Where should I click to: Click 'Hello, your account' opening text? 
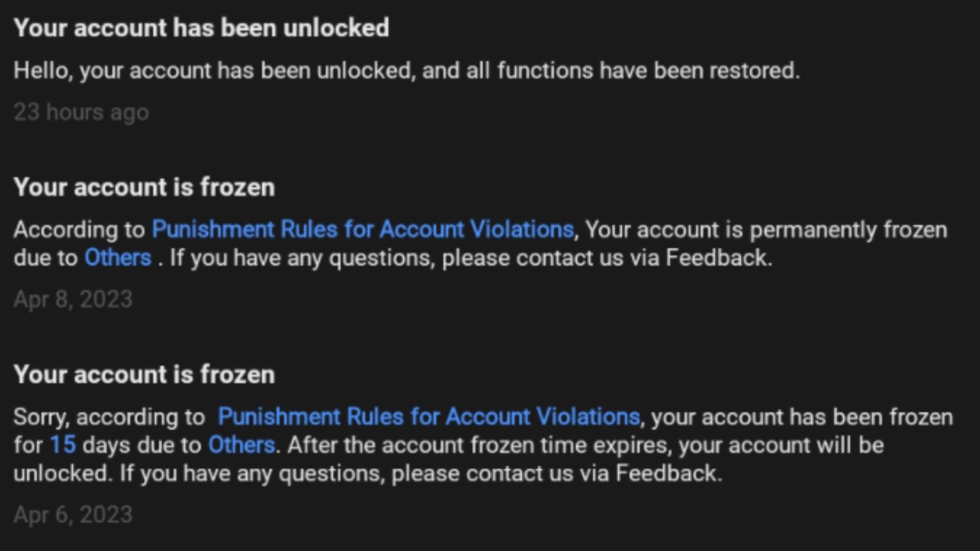112,70
